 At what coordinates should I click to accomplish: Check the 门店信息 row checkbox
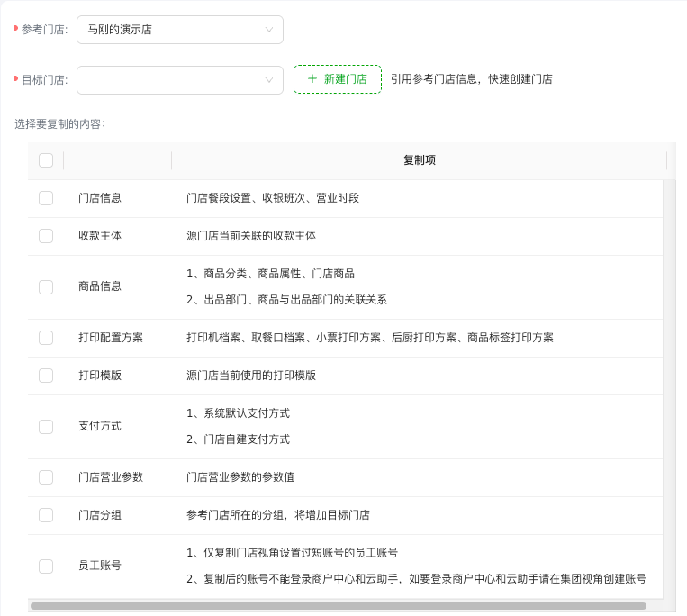coord(46,198)
